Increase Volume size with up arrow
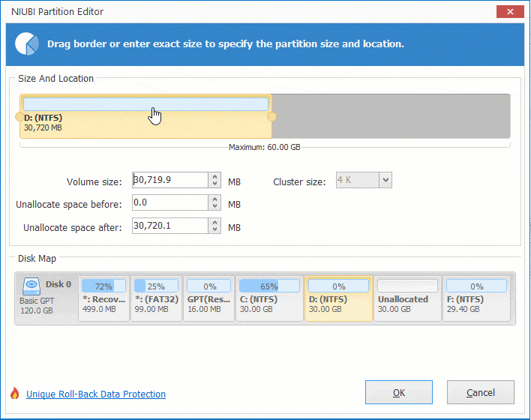 214,176
